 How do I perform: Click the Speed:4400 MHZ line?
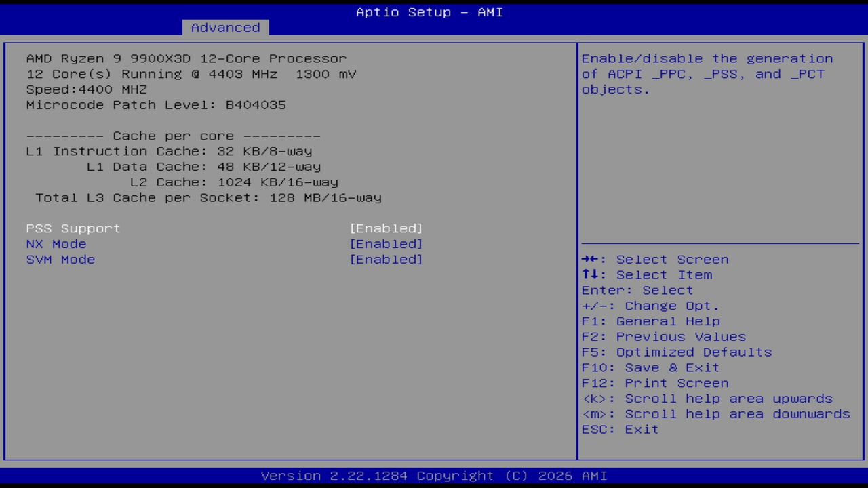pos(87,89)
